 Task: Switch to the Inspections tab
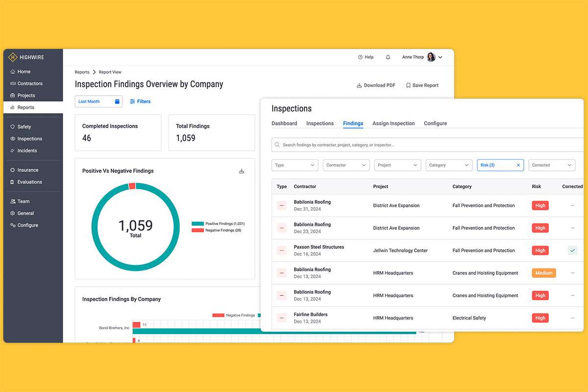[x=320, y=123]
